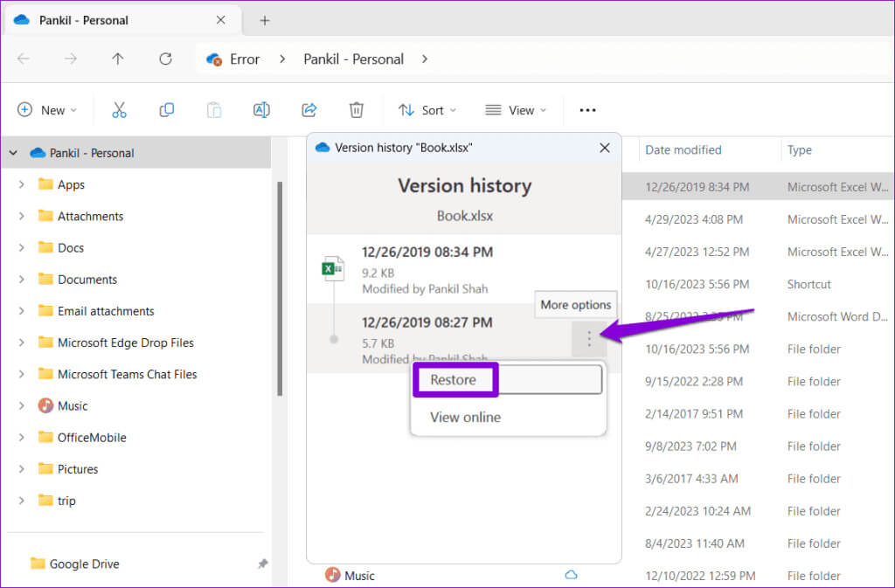The image size is (895, 588).
Task: Open a new File Explorer tab
Action: pyautogui.click(x=265, y=20)
